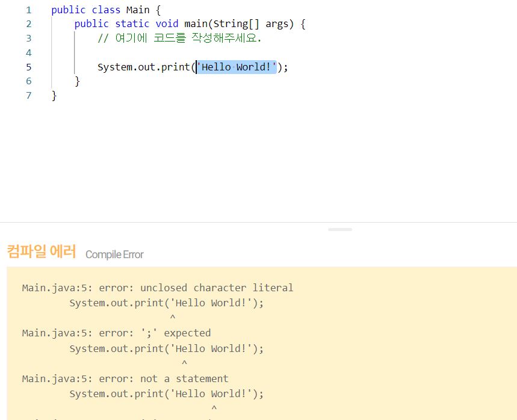Place cursor at closing brace on line 7
This screenshot has width=517, height=420.
coord(54,96)
